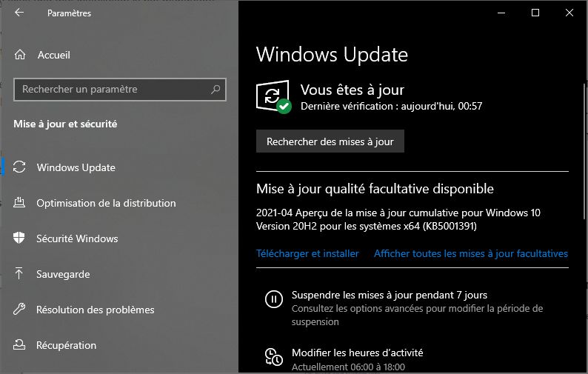Viewport: 588px width, 374px height.
Task: Click the update status icon with green check
Action: coord(274,96)
